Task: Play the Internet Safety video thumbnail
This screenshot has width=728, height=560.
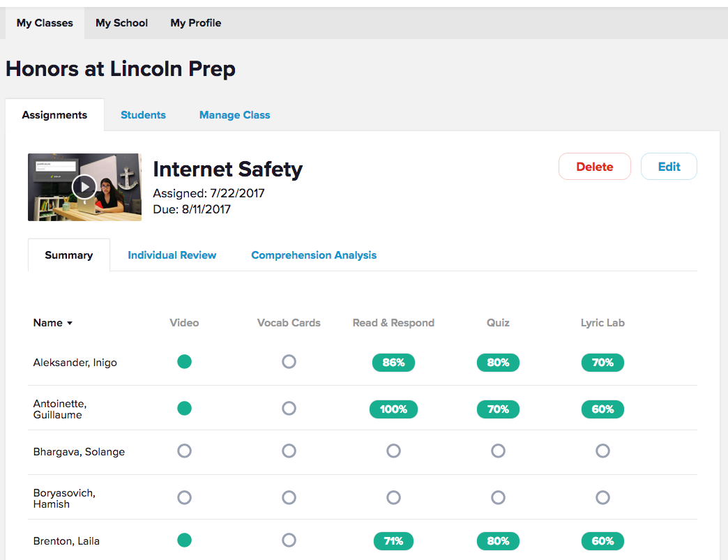Action: (84, 187)
